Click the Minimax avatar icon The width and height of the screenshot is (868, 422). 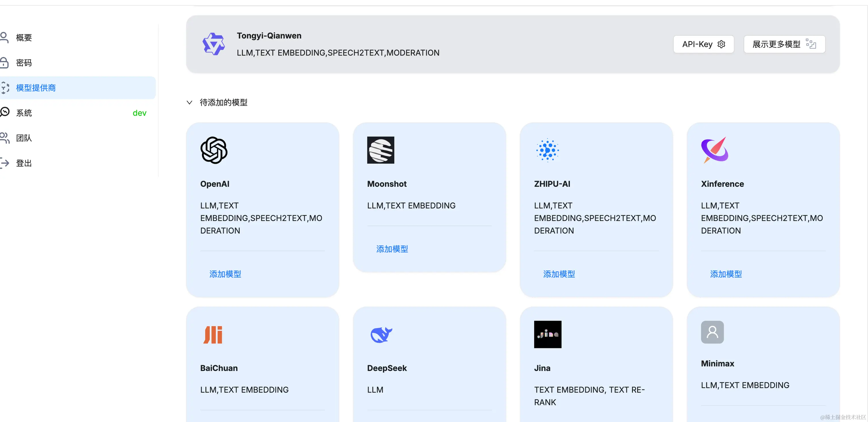pos(712,332)
